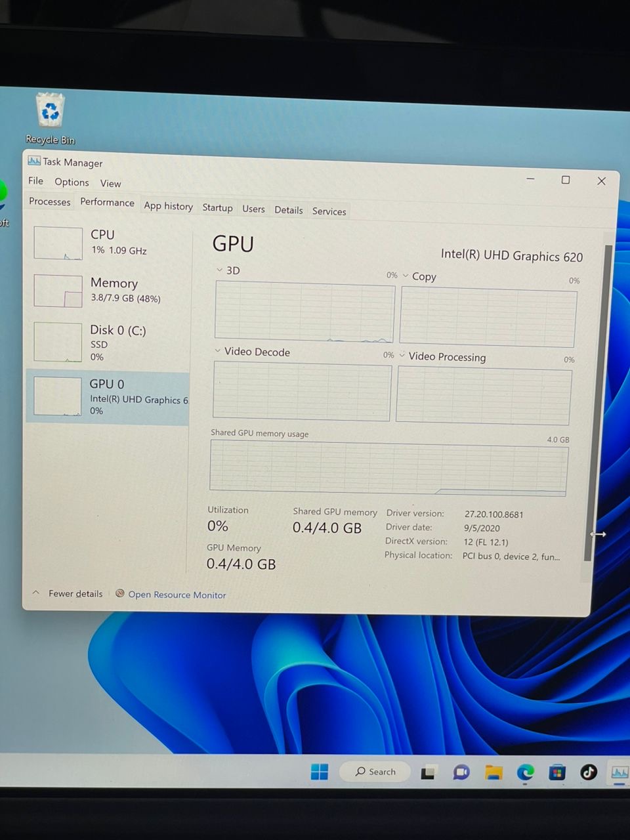Image resolution: width=630 pixels, height=840 pixels.
Task: Click the Fewer details button
Action: click(75, 593)
